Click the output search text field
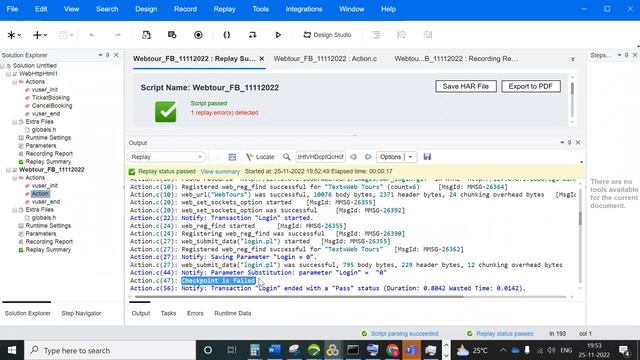The width and height of the screenshot is (640, 360). pos(320,157)
